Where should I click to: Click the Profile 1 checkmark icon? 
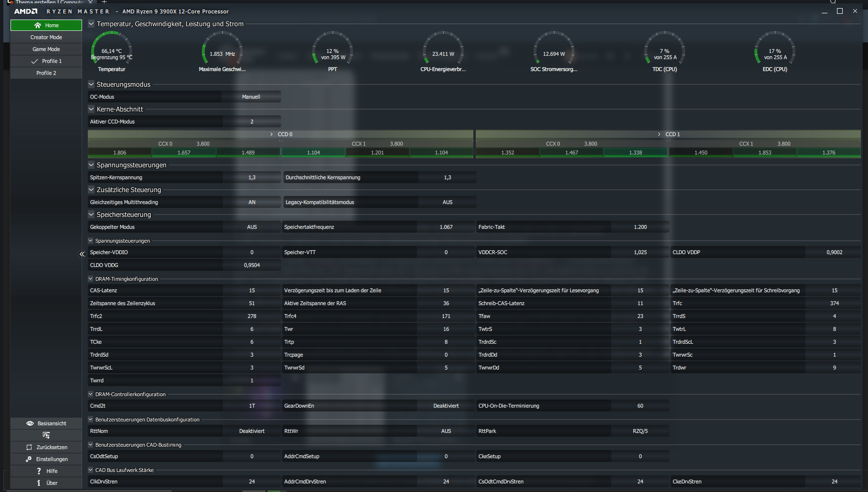point(34,61)
